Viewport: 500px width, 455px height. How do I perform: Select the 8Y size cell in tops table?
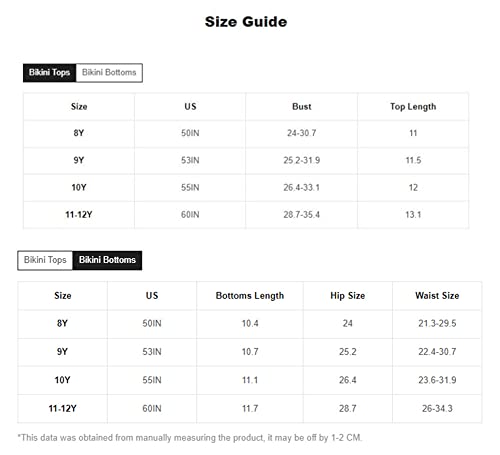coord(79,133)
